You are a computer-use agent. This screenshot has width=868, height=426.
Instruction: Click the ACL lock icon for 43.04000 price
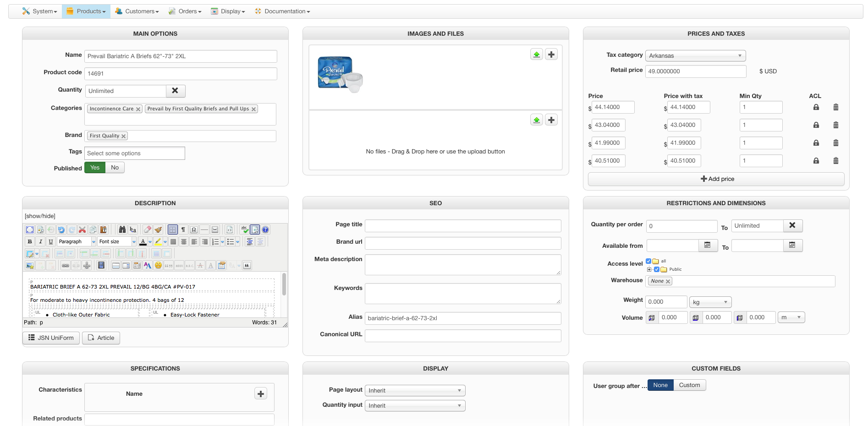[x=816, y=125]
